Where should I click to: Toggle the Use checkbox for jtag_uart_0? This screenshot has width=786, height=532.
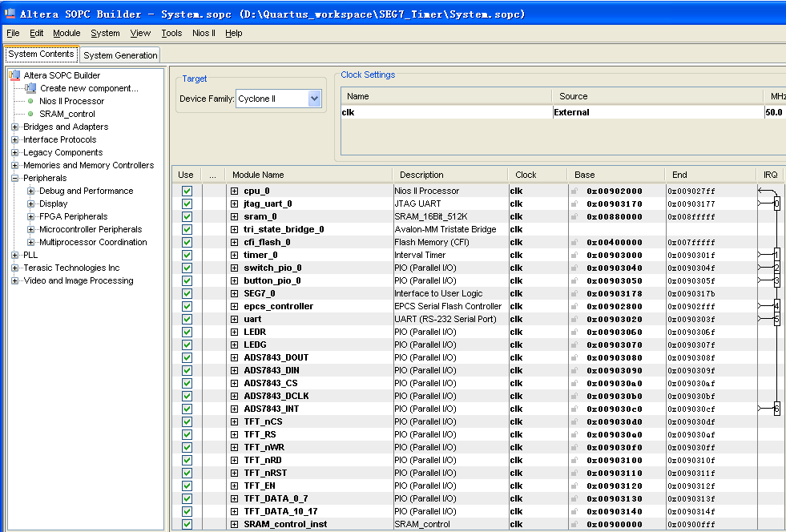tap(187, 204)
